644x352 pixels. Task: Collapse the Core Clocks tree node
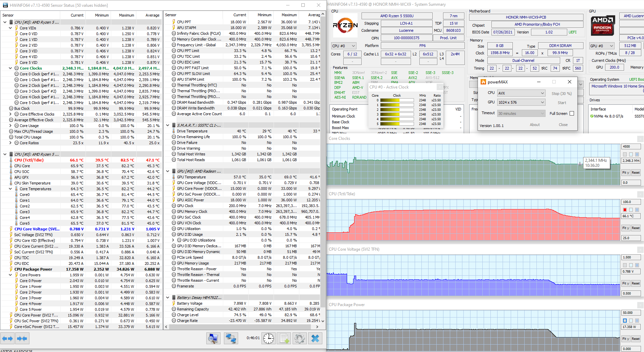[x=10, y=68]
